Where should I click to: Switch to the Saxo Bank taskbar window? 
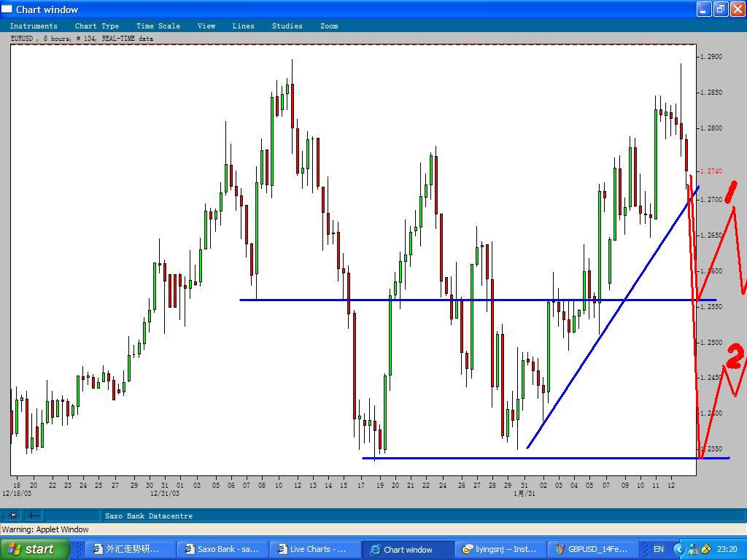(x=222, y=549)
